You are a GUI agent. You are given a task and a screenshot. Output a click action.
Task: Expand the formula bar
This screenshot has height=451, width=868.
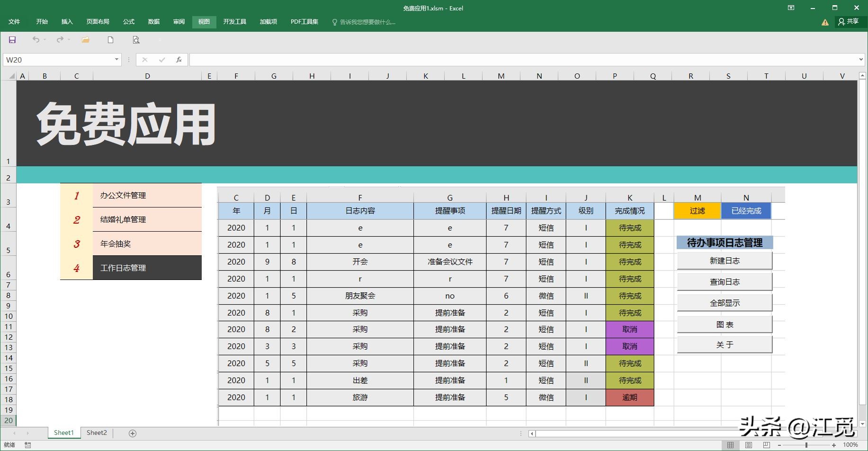point(861,60)
